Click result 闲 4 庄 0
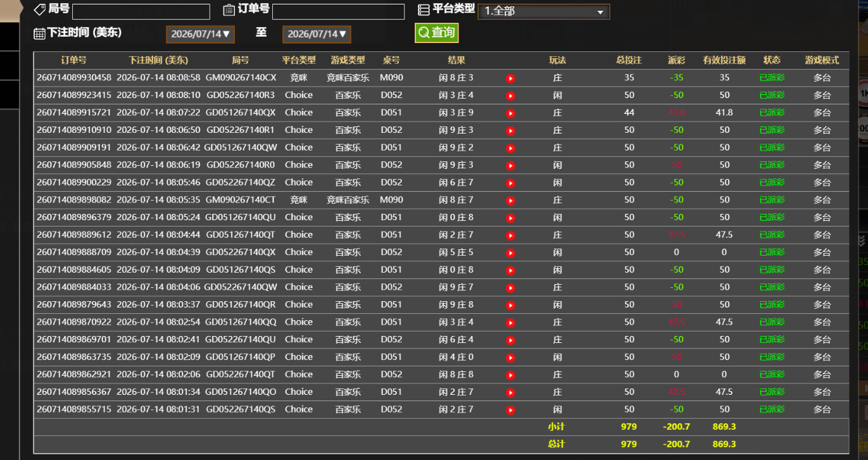The width and height of the screenshot is (868, 460). (456, 357)
